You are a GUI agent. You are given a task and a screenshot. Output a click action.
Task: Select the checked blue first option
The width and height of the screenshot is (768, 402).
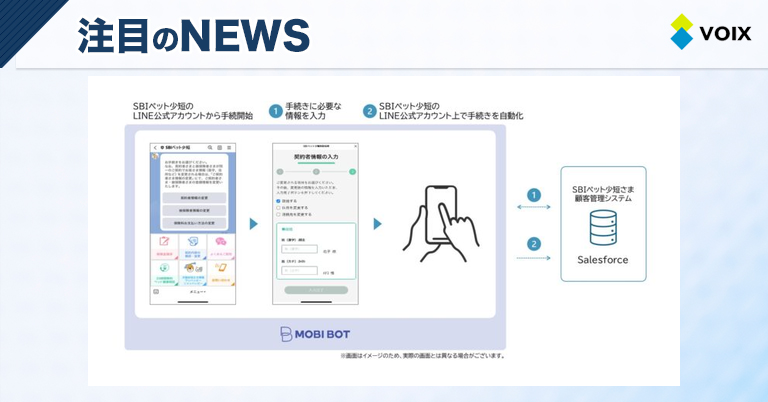pos(278,201)
